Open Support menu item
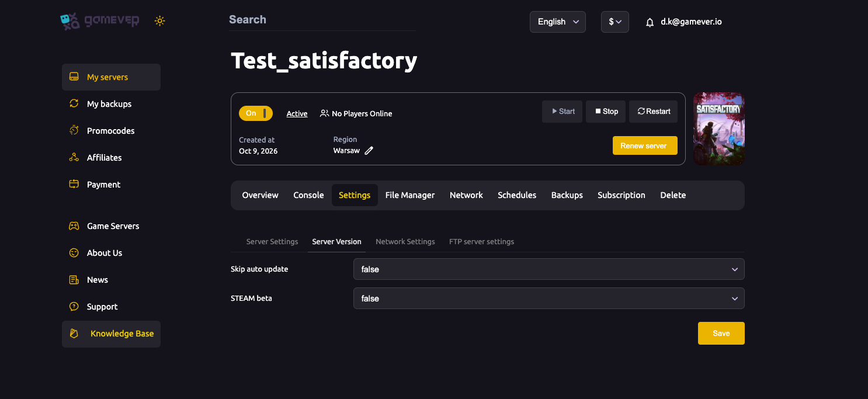 [111, 307]
